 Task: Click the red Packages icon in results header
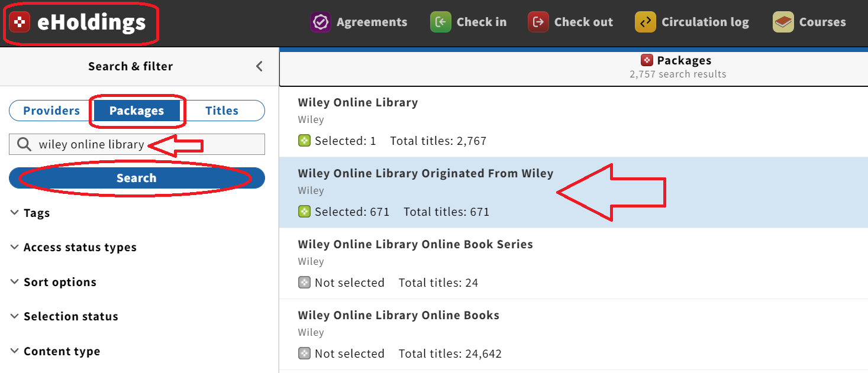coord(647,60)
